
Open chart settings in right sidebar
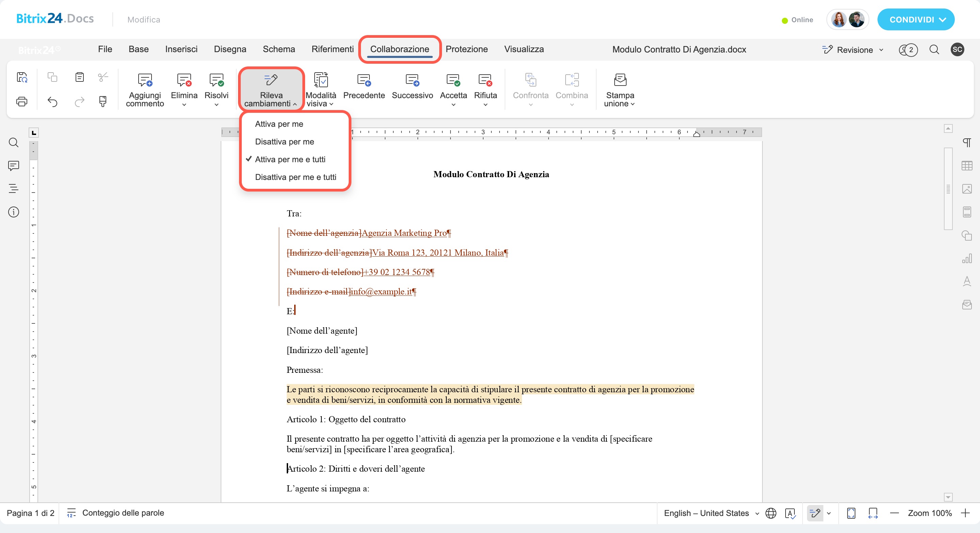pos(967,259)
